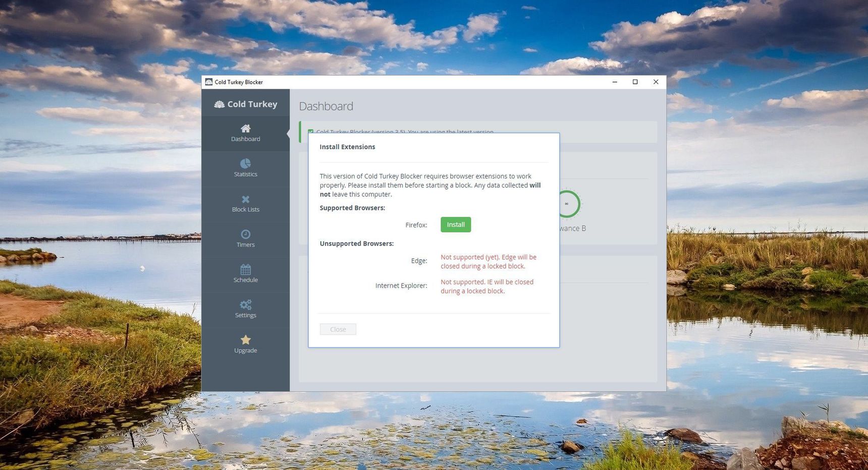Screen dimensions: 868x470
Task: Click the Upgrade sidebar label
Action: (x=245, y=351)
